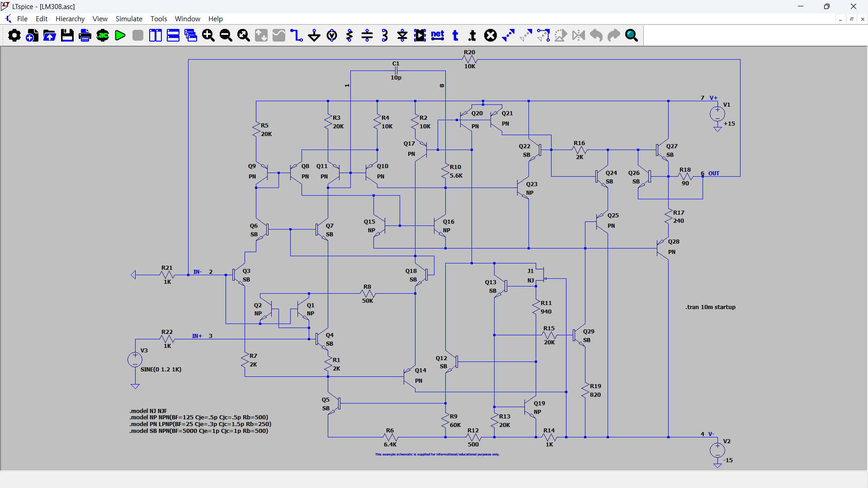The width and height of the screenshot is (868, 488).
Task: Select the Net label tool
Action: 438,35
